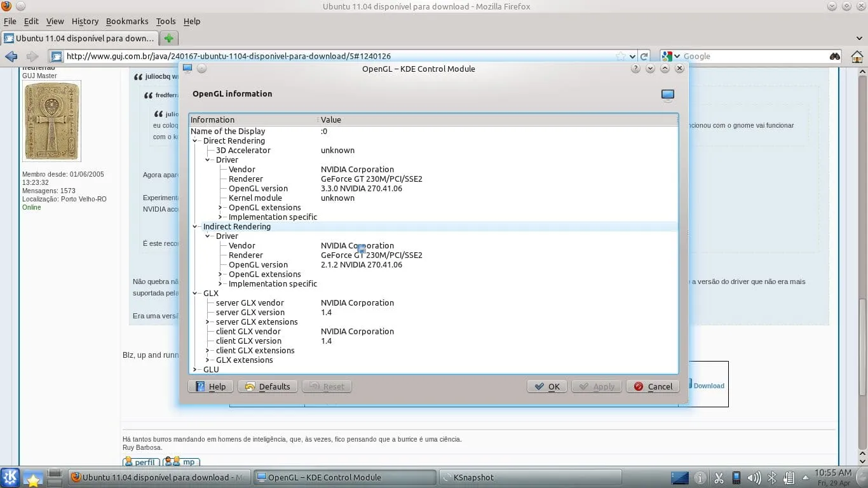Click the context help question mark button
Screen dimensions: 868x488
(x=635, y=69)
